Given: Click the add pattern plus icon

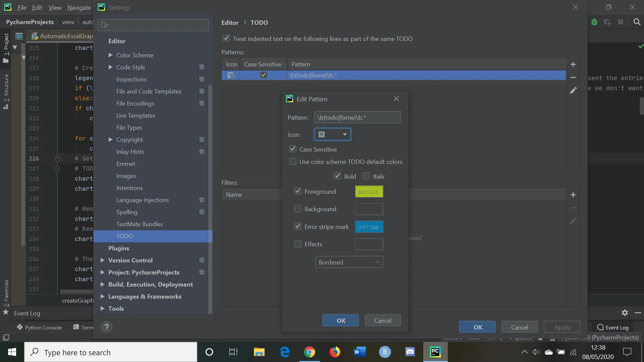Looking at the screenshot, I should point(573,64).
